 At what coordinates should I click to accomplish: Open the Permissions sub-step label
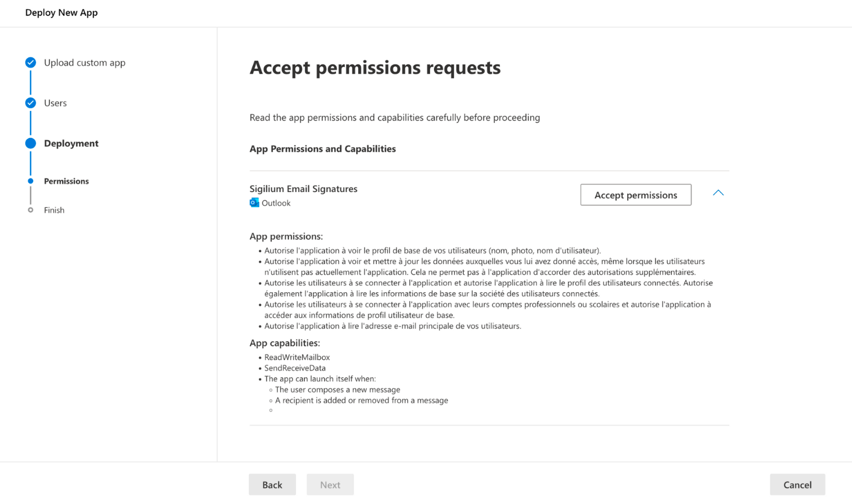[x=66, y=181]
